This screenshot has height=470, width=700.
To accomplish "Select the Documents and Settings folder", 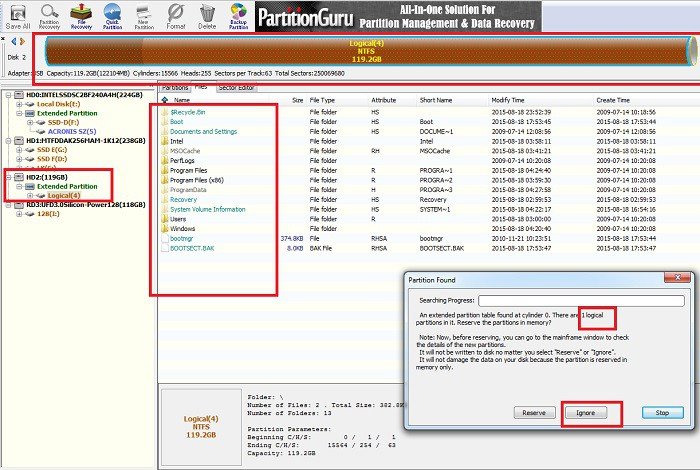I will coord(204,131).
